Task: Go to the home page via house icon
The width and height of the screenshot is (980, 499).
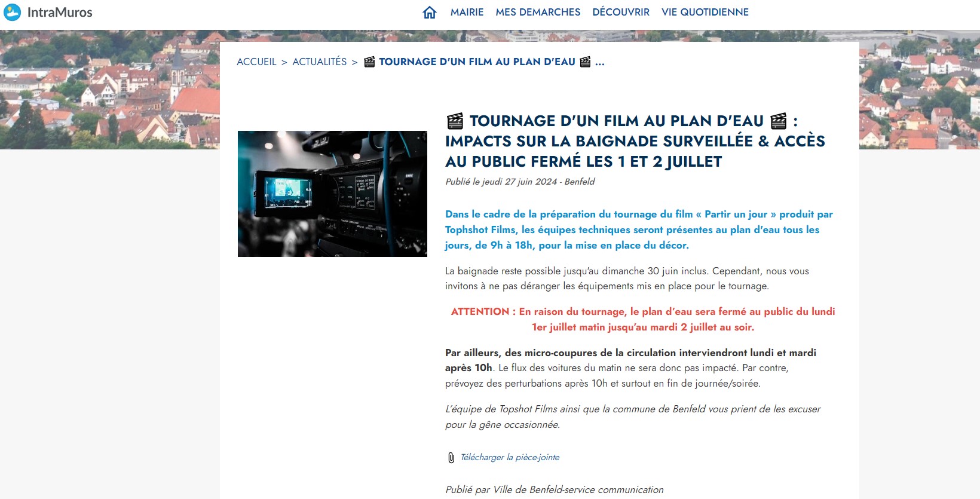Action: pyautogui.click(x=429, y=13)
